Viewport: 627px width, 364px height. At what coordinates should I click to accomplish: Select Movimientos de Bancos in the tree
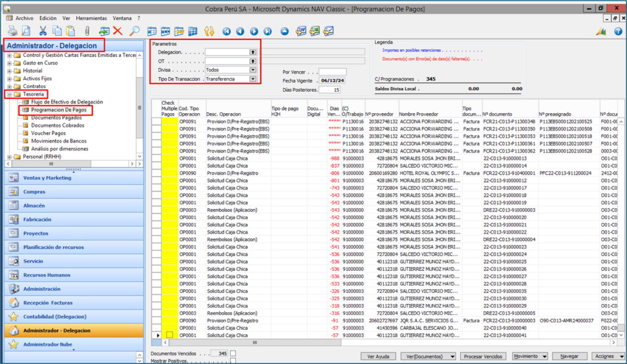tap(58, 141)
